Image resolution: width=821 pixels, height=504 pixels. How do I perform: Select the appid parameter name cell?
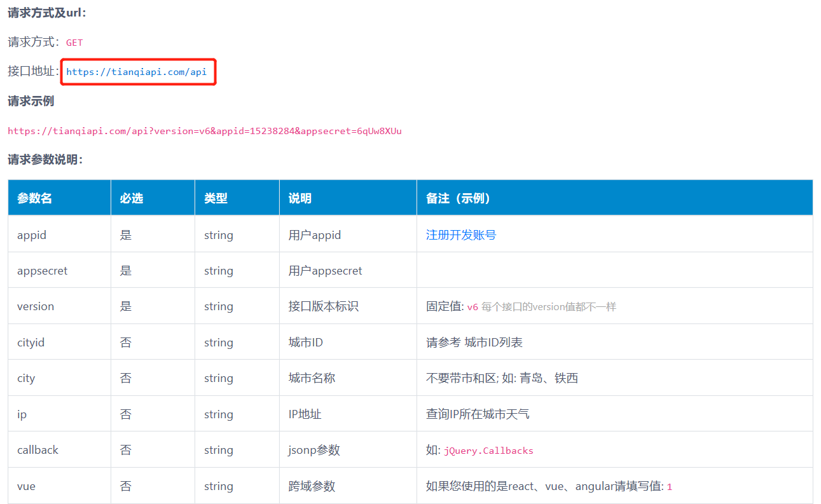click(59, 234)
